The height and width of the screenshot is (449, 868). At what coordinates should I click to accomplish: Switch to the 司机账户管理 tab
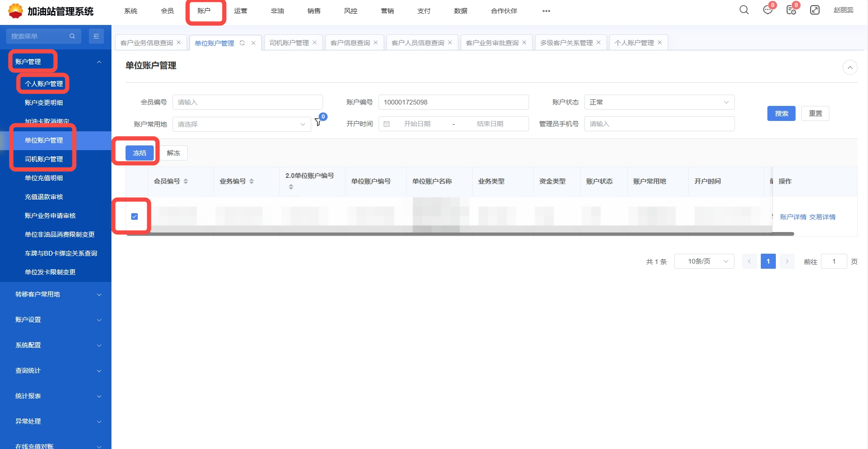(289, 43)
